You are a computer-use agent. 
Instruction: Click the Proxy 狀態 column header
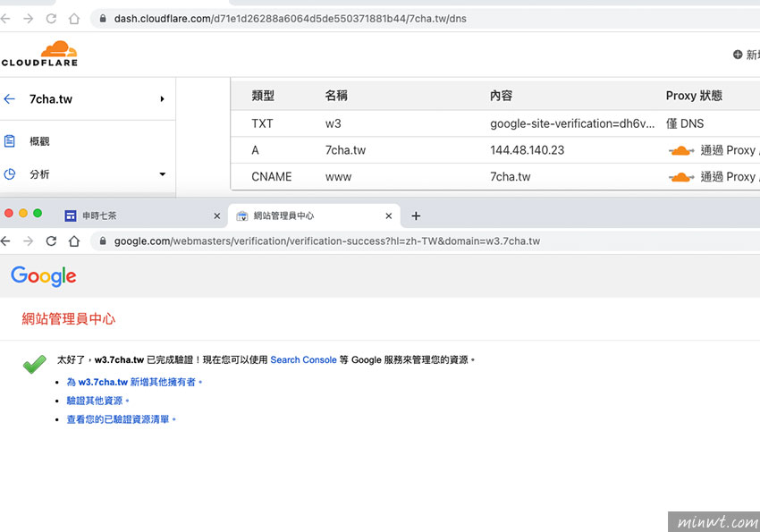[x=694, y=96]
